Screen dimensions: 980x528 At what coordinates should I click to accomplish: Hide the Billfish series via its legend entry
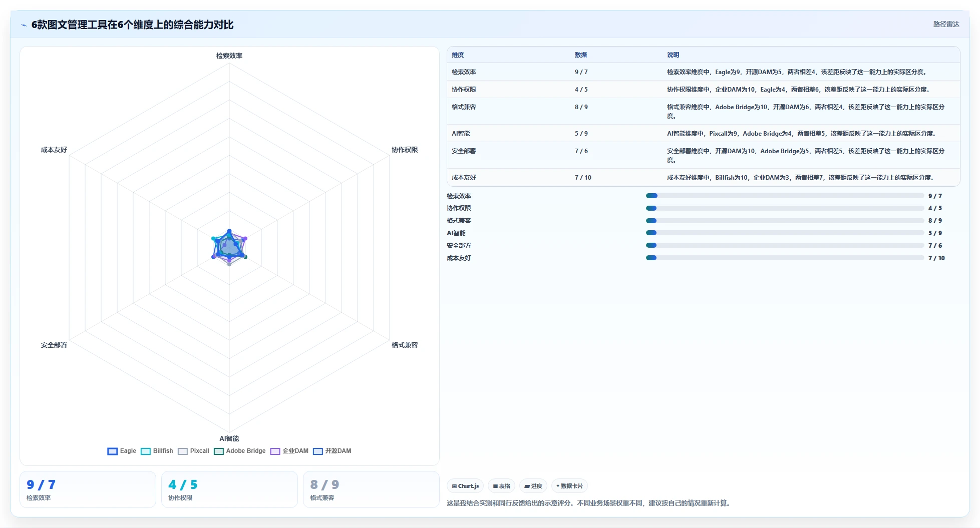coord(157,451)
